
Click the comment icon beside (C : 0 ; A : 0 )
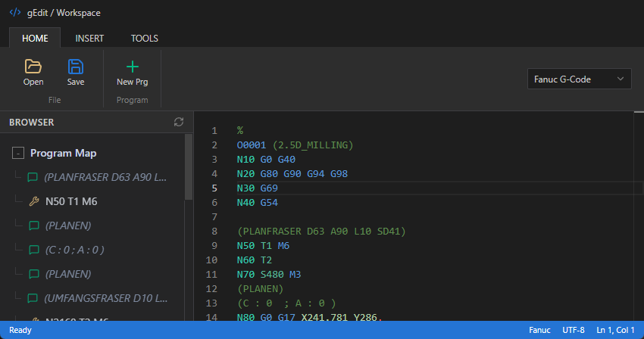pyautogui.click(x=33, y=250)
